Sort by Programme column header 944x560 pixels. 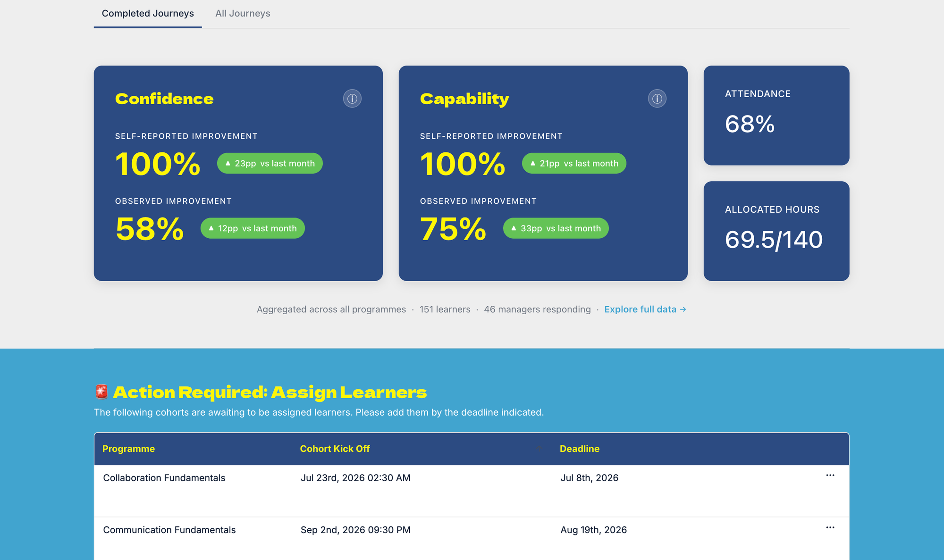coord(128,449)
